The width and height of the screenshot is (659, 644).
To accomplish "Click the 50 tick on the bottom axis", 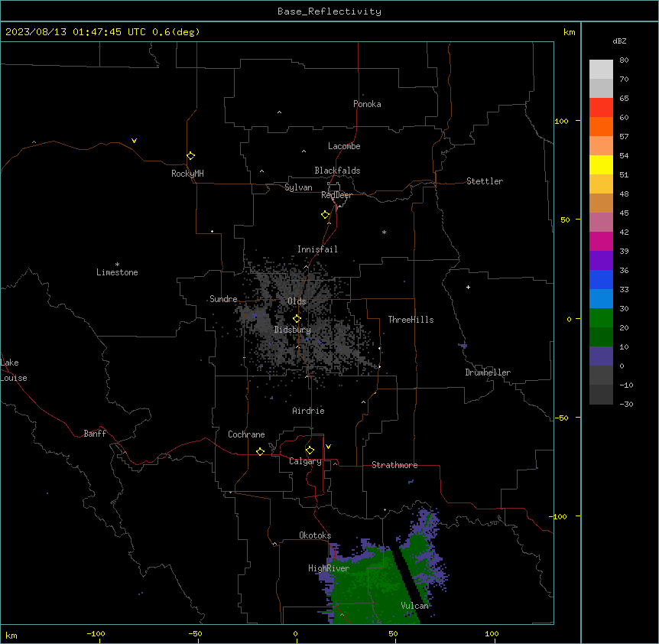I will click(393, 633).
